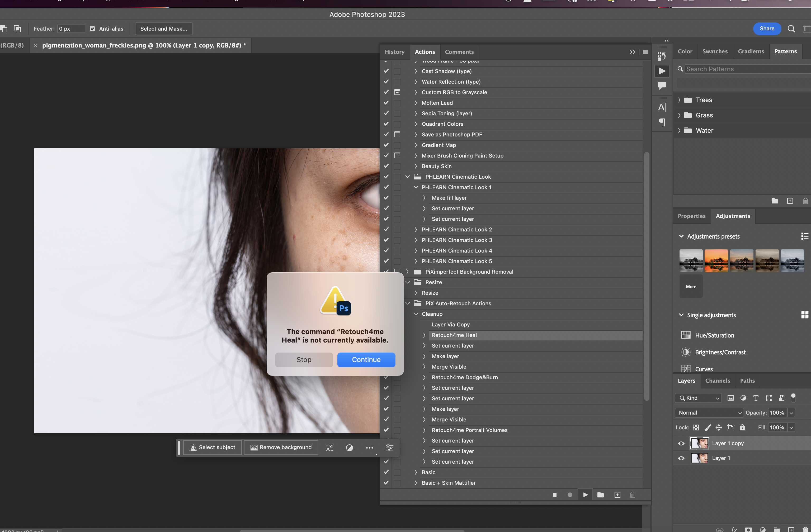811x532 pixels.
Task: Click the Lock all padlock icon
Action: click(x=742, y=427)
